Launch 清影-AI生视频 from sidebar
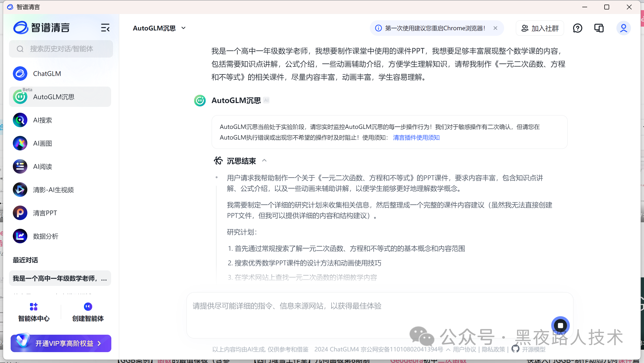Screen dimensions: 644x363 [53, 190]
